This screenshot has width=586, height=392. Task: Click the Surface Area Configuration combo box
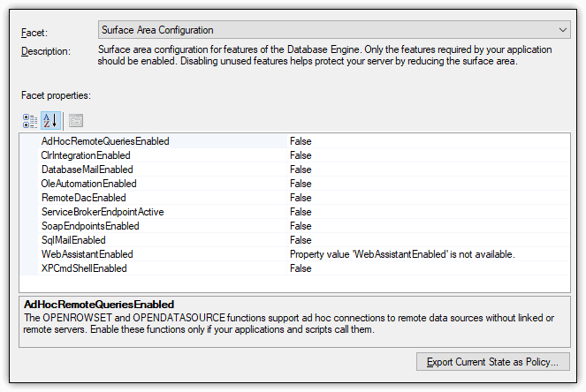point(334,30)
